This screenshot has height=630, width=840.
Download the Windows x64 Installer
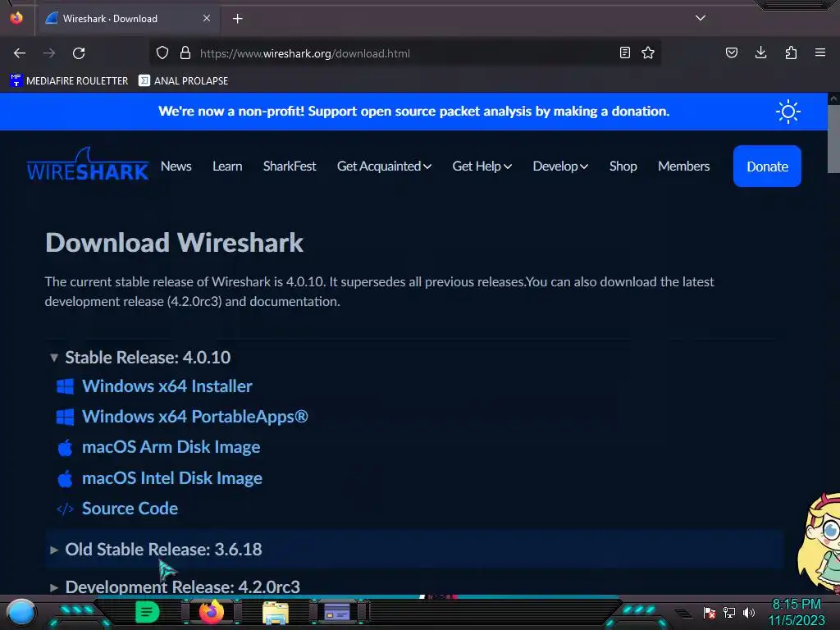point(167,386)
